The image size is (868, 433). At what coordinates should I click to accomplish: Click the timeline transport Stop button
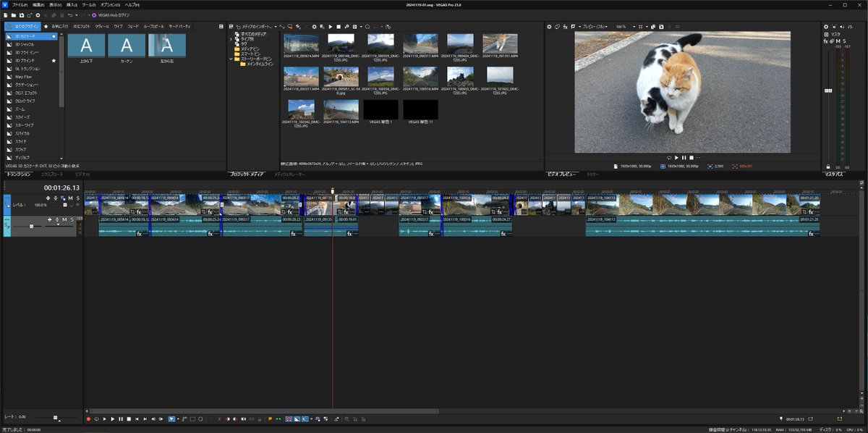(129, 419)
